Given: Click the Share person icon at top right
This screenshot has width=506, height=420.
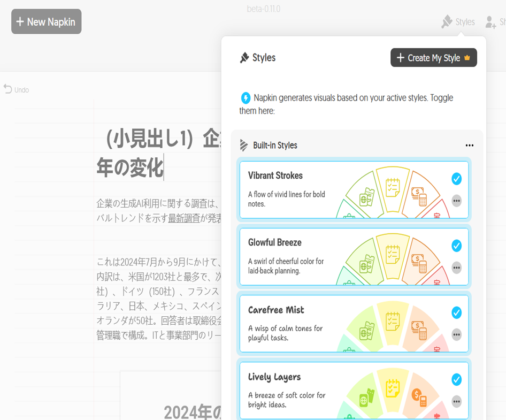Looking at the screenshot, I should point(490,22).
